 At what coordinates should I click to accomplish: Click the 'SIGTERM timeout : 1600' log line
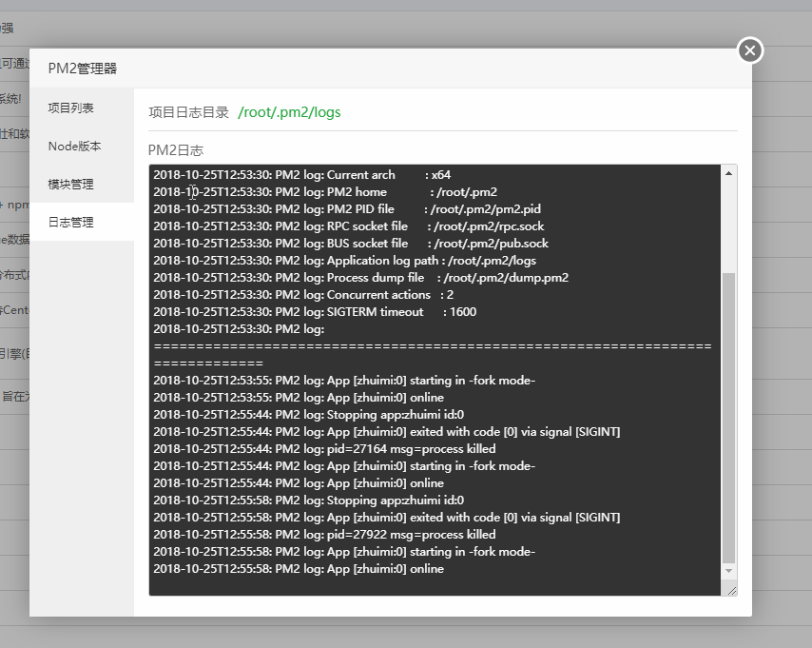[315, 311]
